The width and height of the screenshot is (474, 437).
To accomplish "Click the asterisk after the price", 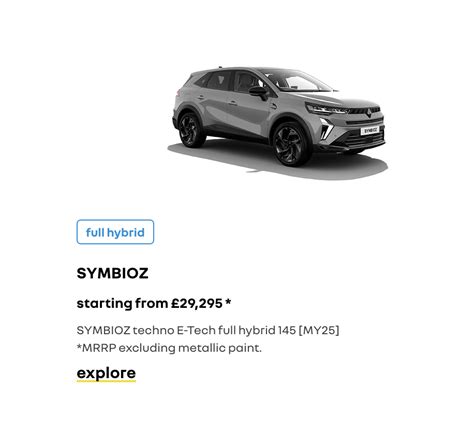I will [228, 302].
